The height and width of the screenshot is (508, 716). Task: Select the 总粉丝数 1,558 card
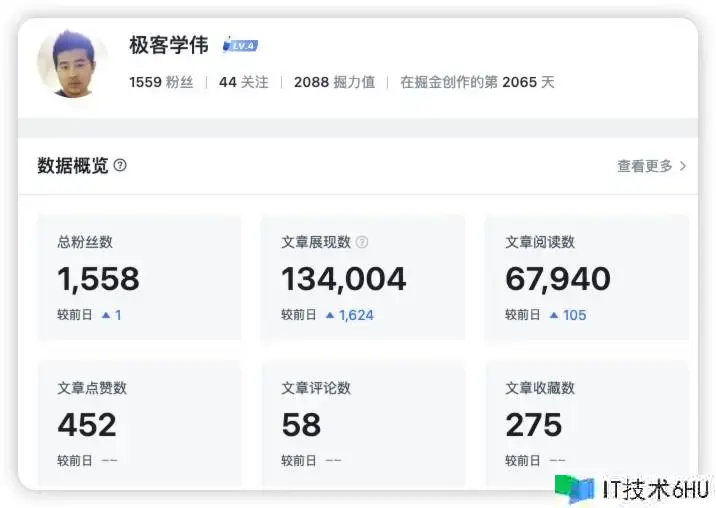coord(139,277)
